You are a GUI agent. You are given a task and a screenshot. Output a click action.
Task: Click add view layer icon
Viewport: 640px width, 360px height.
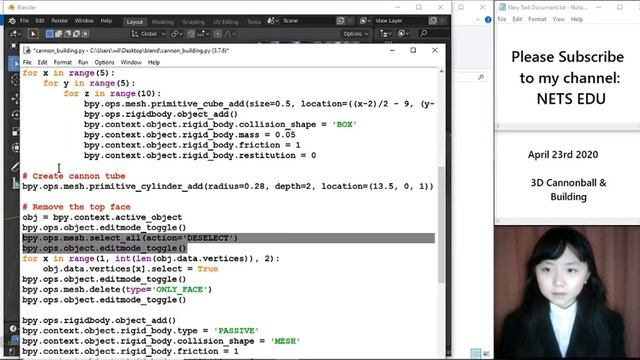[x=433, y=20]
